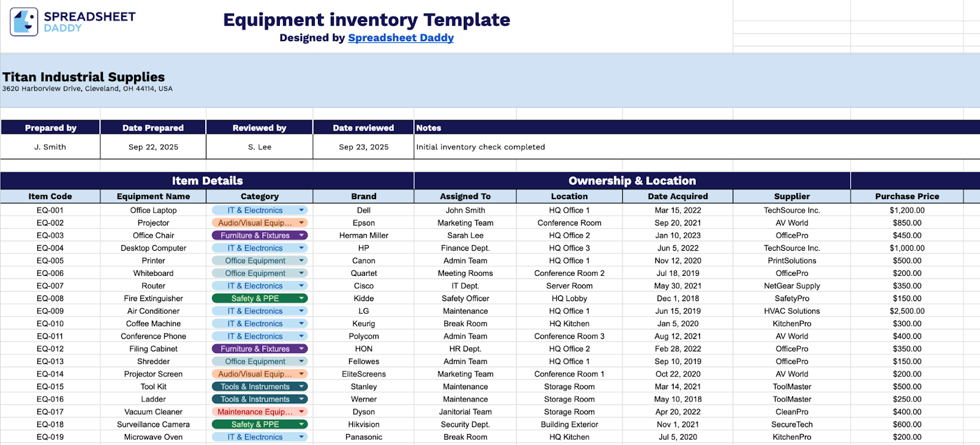Screen dimensions: 980x445
Task: Click the Surveillance Camera name cell
Action: click(153, 424)
